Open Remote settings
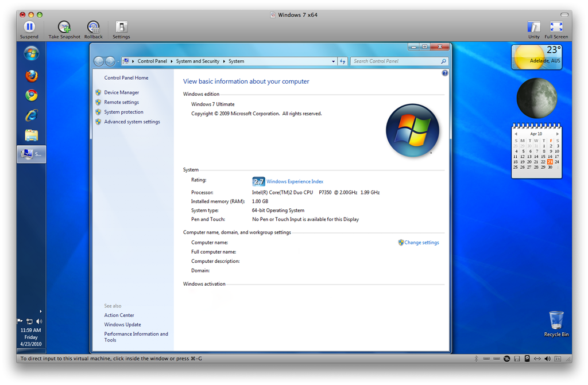This screenshot has width=588, height=385. pos(122,102)
